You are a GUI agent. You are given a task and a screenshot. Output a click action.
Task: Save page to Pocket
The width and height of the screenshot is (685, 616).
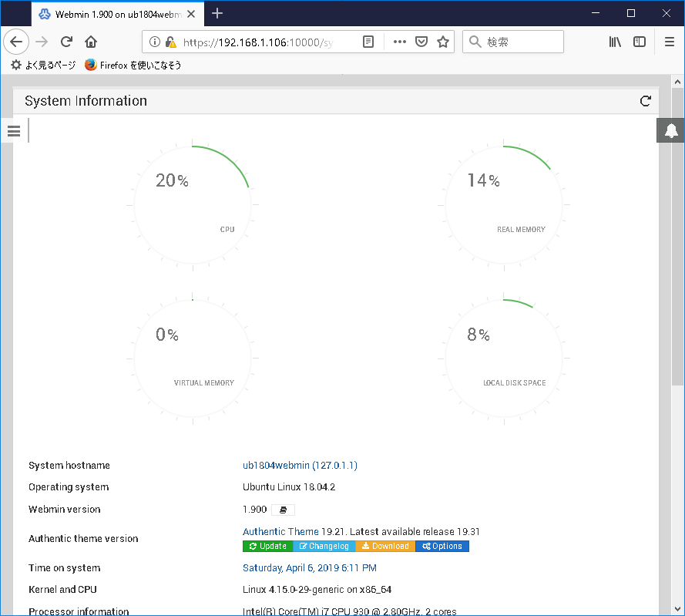click(x=421, y=42)
